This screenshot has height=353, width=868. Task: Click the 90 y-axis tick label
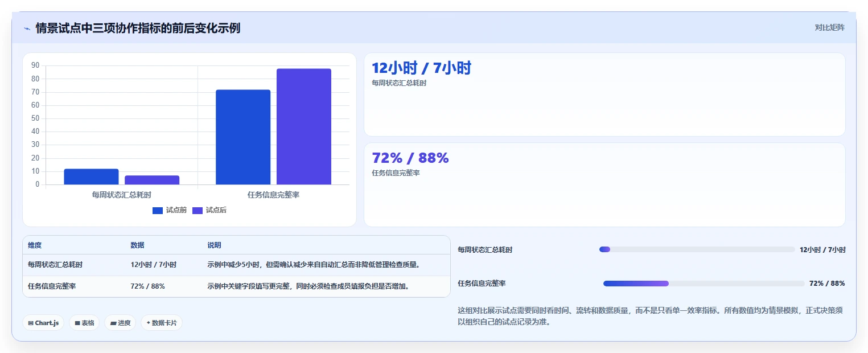pos(35,65)
